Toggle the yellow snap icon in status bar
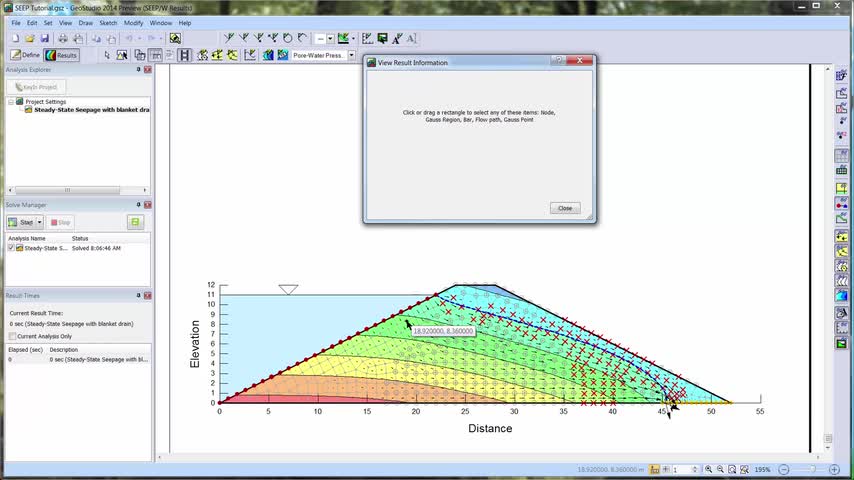Viewport: 854px width, 480px height. coord(654,469)
